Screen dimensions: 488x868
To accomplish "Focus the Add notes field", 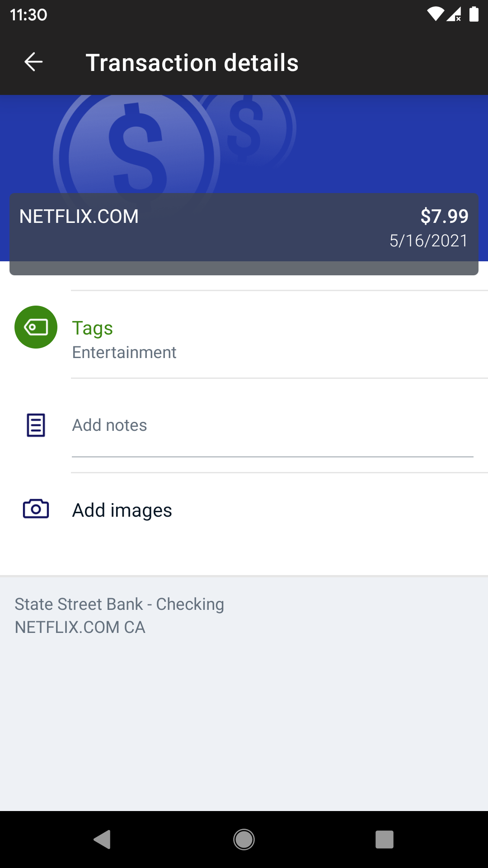I will (271, 425).
